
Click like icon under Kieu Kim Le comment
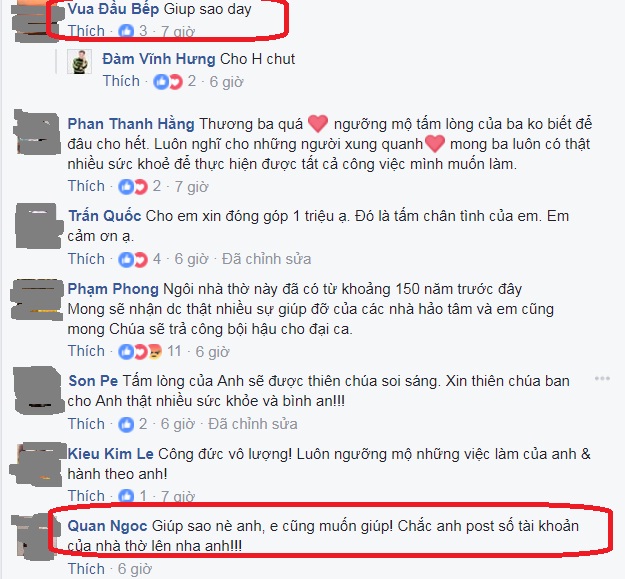[126, 496]
